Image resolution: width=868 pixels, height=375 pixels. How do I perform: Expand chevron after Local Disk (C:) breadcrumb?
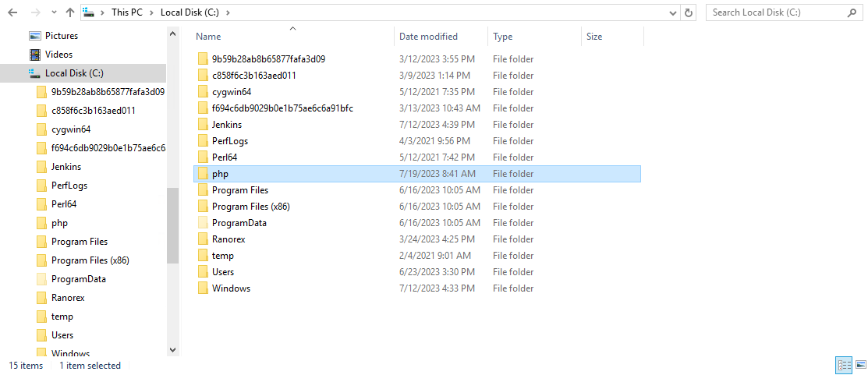tap(229, 12)
